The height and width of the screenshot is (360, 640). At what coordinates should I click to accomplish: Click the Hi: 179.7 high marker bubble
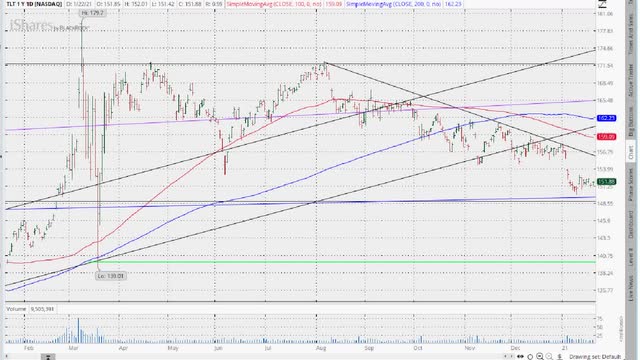(93, 13)
